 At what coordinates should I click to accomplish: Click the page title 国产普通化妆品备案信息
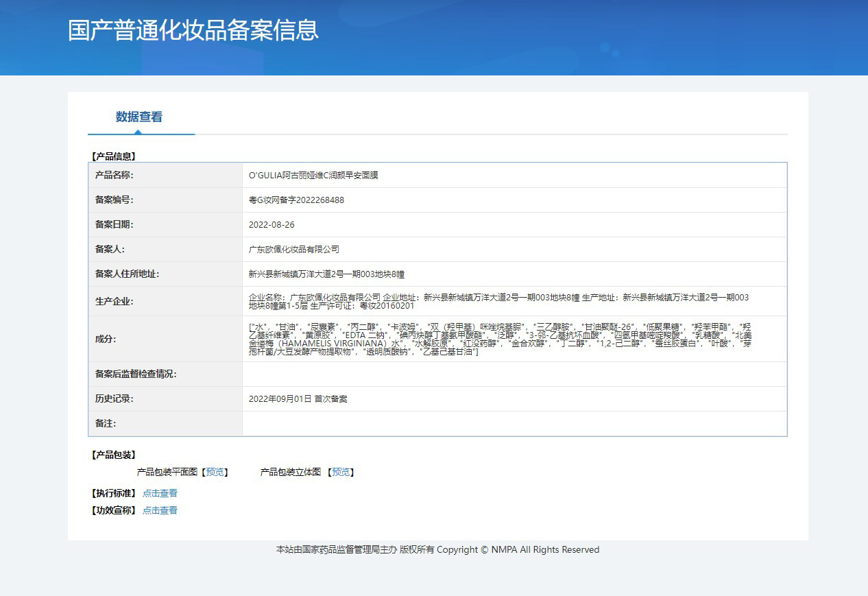(193, 30)
